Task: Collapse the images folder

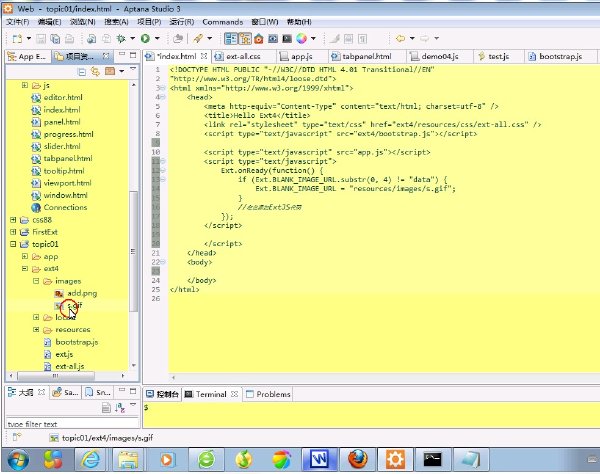Action: coord(36,281)
